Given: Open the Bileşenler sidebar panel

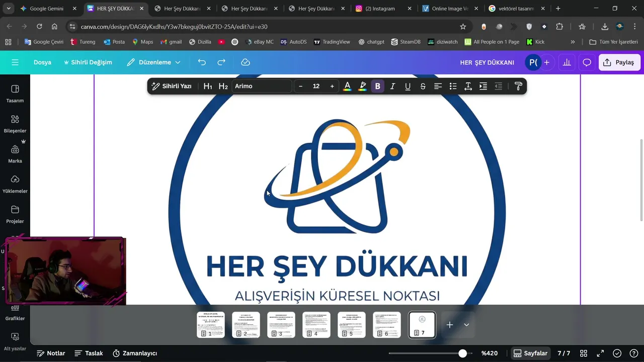Looking at the screenshot, I should click(x=15, y=124).
